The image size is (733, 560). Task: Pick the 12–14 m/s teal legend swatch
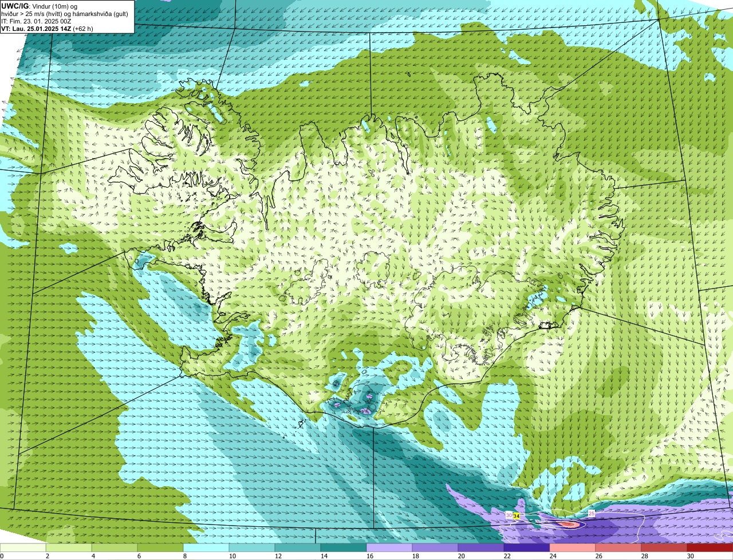tap(298, 548)
